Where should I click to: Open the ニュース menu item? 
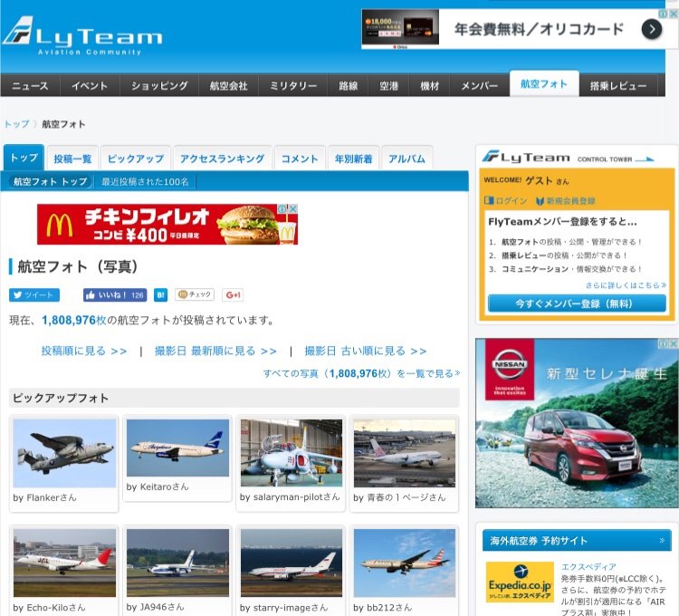pos(30,85)
